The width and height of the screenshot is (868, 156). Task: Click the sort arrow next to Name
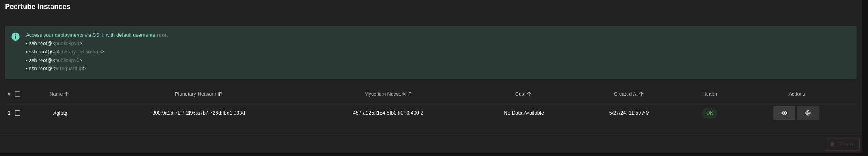[x=66, y=94]
